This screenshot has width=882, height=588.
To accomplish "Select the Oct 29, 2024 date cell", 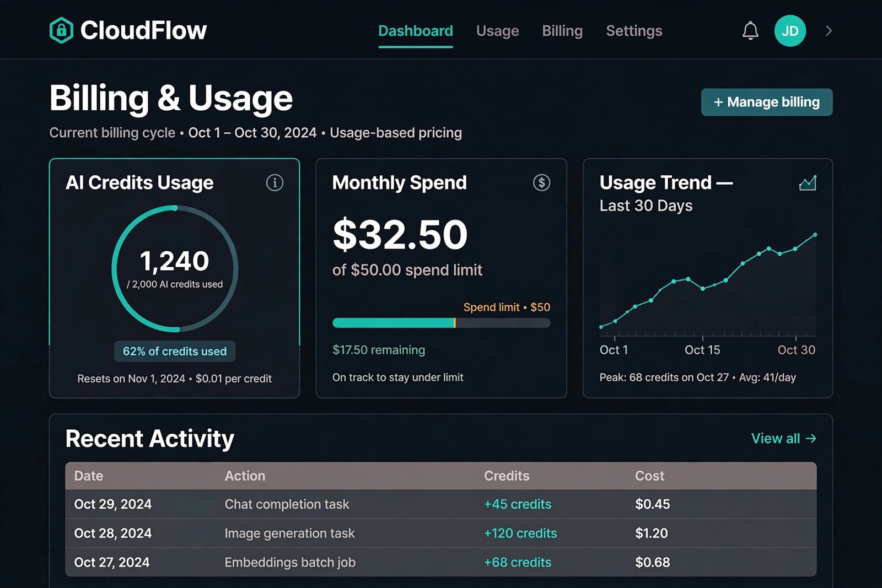I will click(x=113, y=504).
